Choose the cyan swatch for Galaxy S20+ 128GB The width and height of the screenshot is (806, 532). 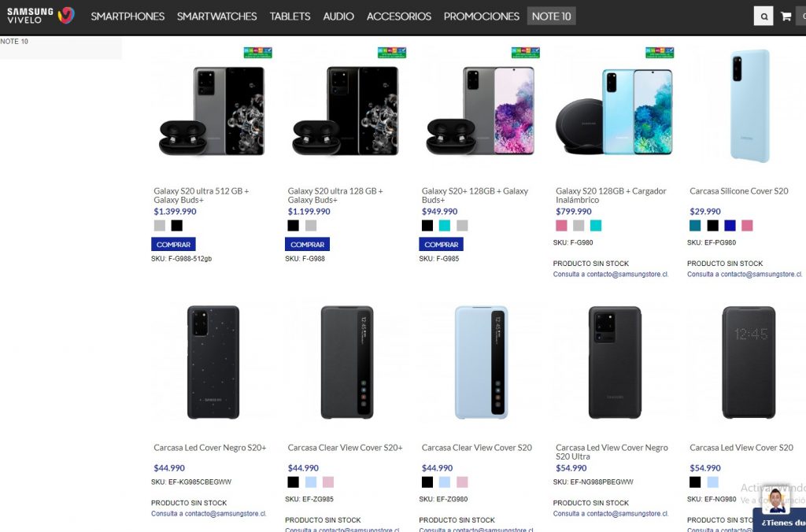pos(445,226)
